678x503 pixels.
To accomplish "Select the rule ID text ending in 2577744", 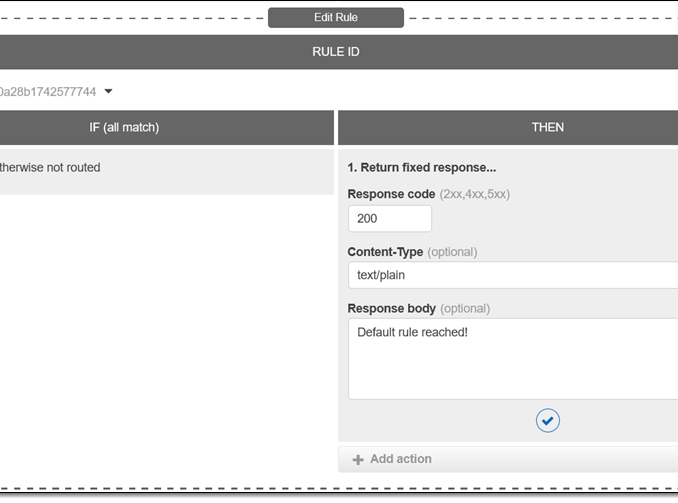I will 48,92.
